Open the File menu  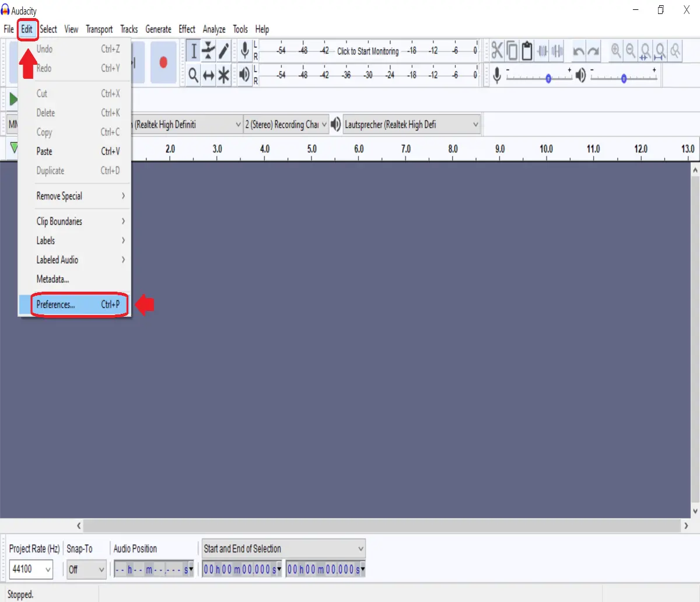click(x=9, y=29)
